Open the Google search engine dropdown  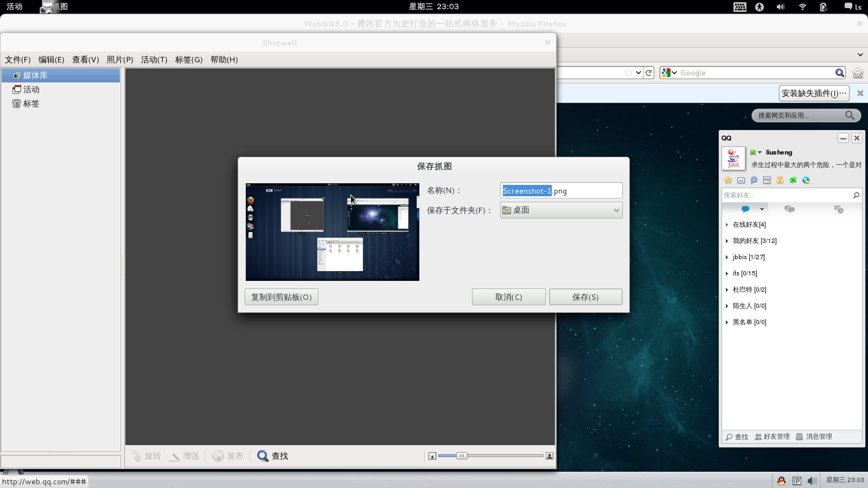click(669, 73)
